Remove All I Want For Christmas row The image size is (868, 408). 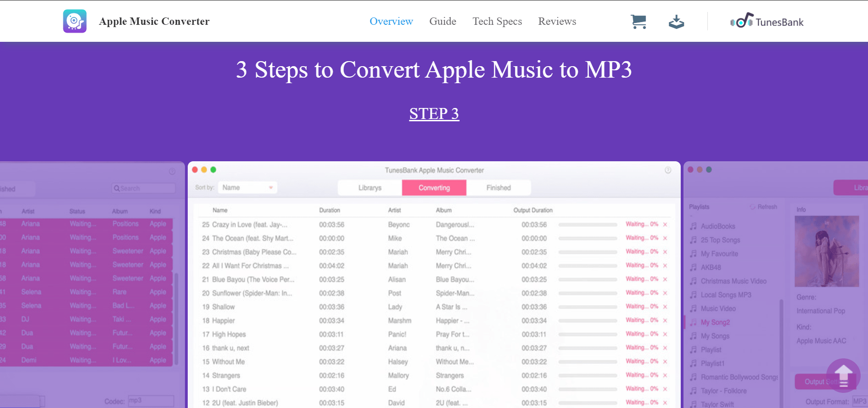click(x=665, y=266)
